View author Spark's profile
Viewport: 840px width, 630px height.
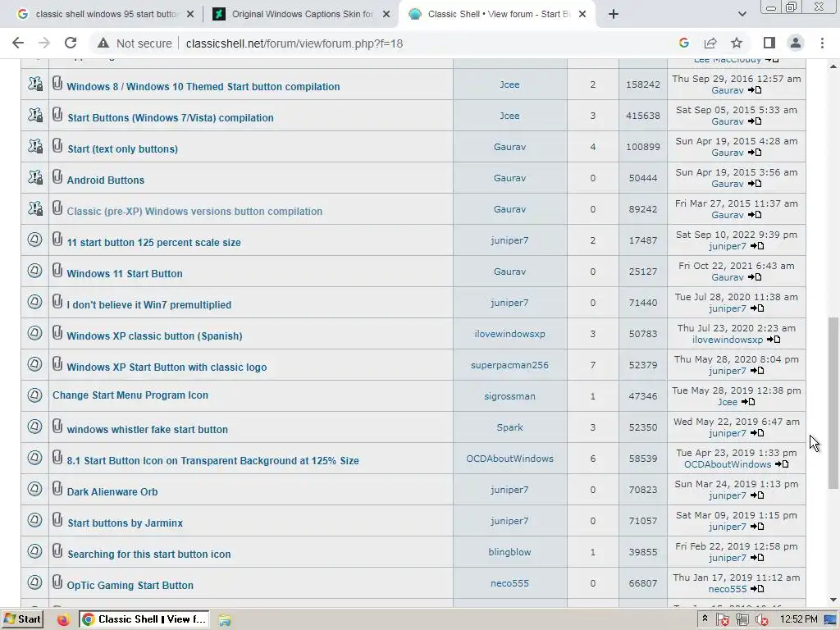click(x=509, y=427)
